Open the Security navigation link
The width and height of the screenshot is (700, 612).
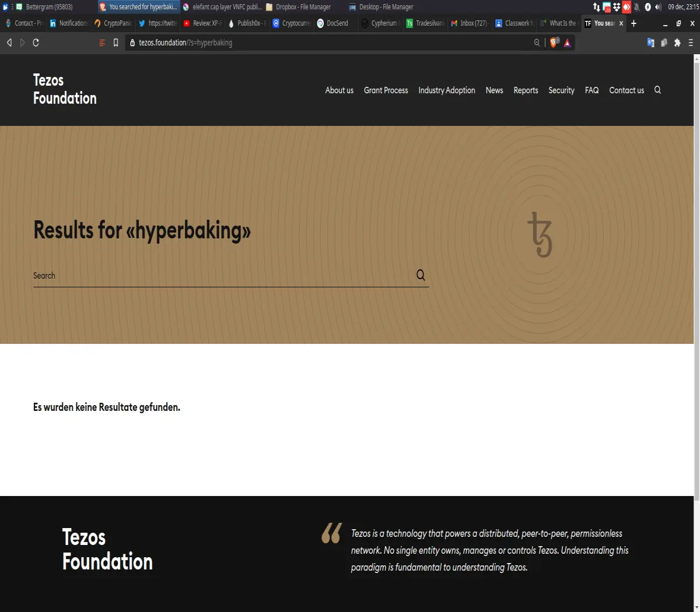[x=561, y=90]
